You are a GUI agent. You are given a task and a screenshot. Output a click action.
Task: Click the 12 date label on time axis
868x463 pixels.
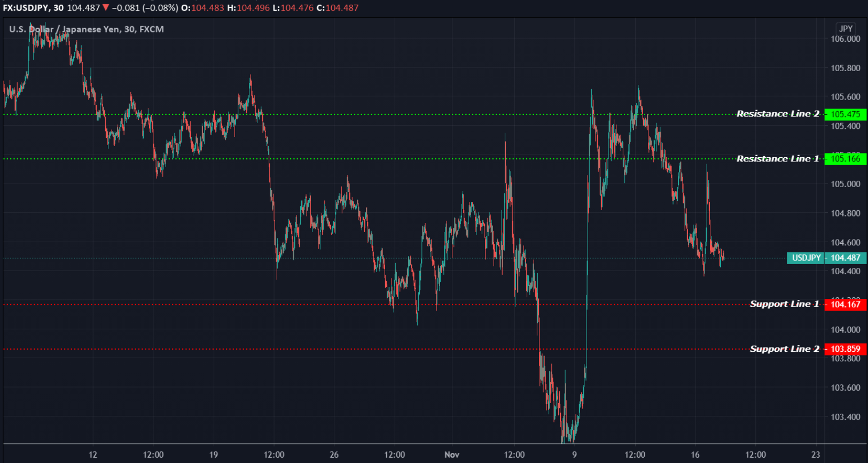point(93,455)
